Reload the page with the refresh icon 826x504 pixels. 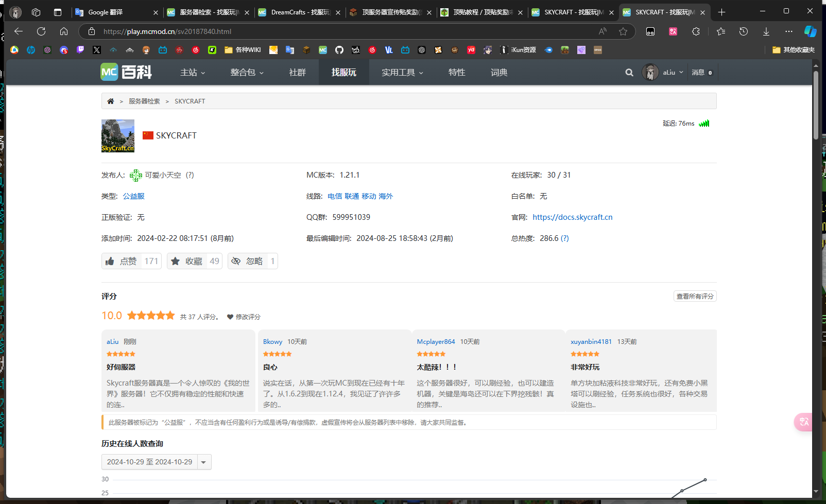[41, 31]
